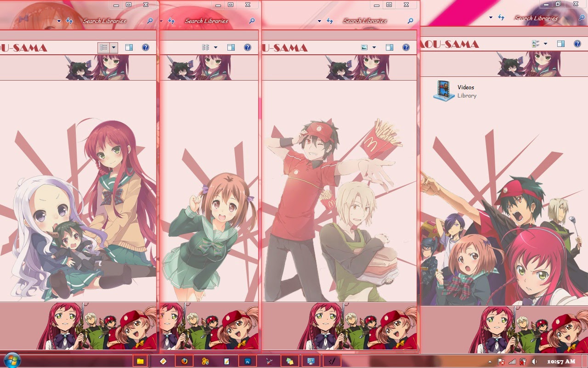Click search magnifier in rightmost window
Image resolution: width=588 pixels, height=368 pixels.
click(x=582, y=18)
